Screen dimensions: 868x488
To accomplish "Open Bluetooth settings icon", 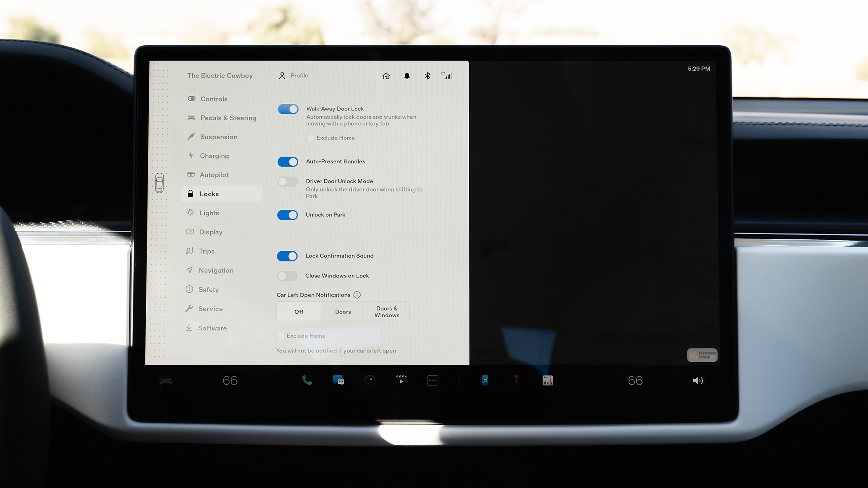I will [427, 76].
